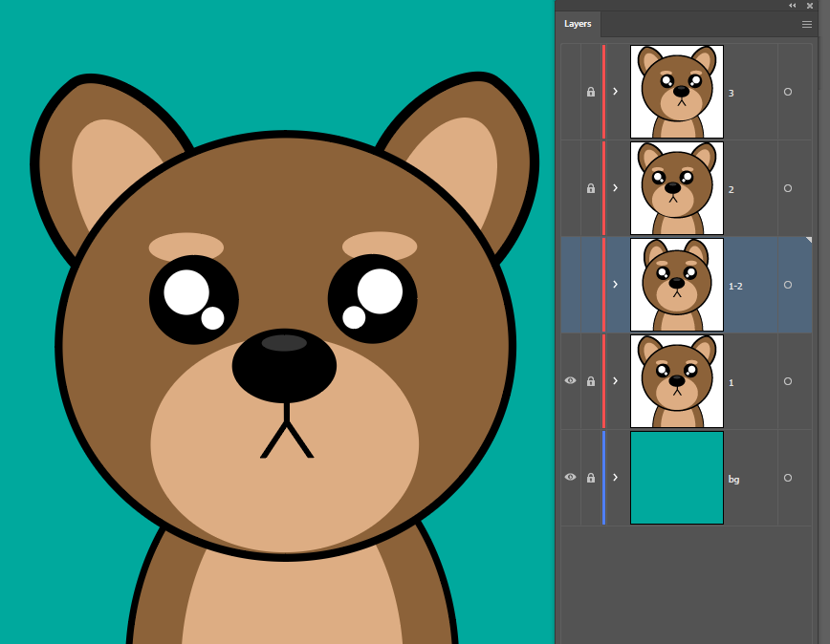Expand layer 1-2 contents
Viewport: 830px width, 644px height.
pos(615,285)
